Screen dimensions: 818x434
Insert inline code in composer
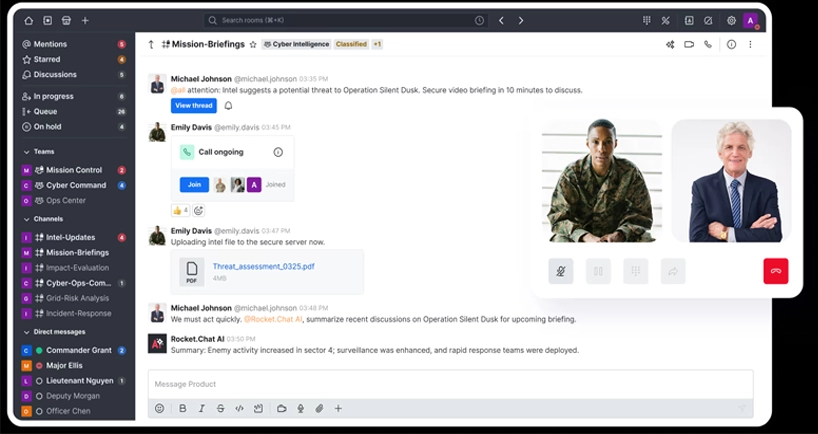[239, 409]
